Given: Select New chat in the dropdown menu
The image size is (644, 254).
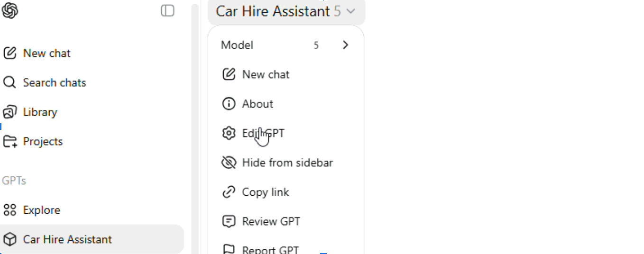Looking at the screenshot, I should pos(286,74).
